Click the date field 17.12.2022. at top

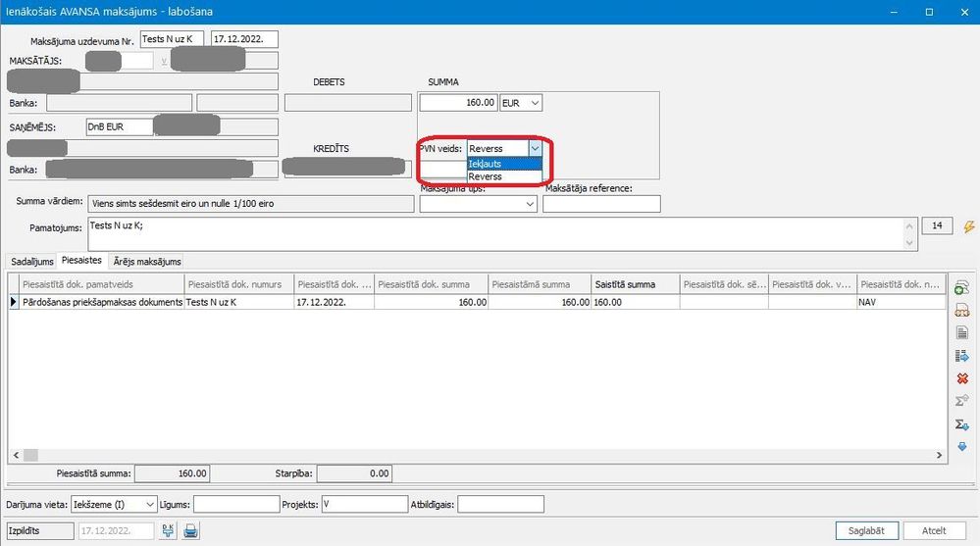pyautogui.click(x=244, y=39)
